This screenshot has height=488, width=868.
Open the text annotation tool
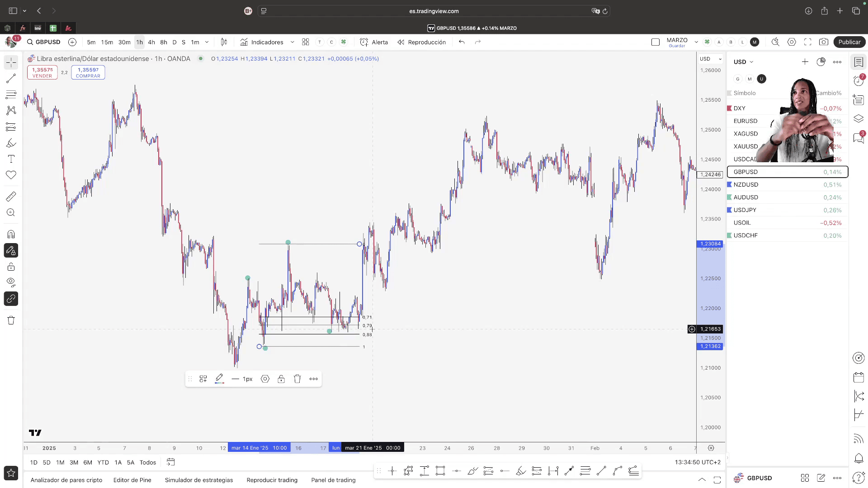coord(11,159)
